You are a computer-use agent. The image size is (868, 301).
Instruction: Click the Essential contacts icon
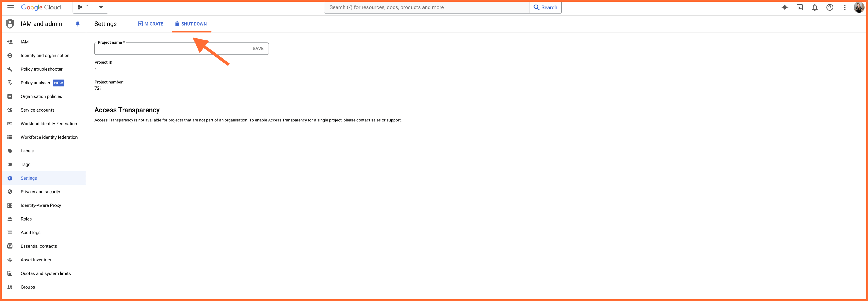10,246
